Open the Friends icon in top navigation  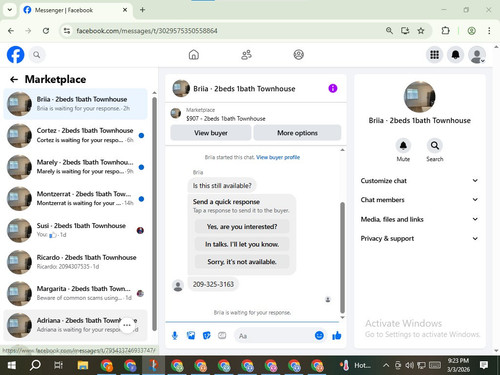[x=246, y=54]
